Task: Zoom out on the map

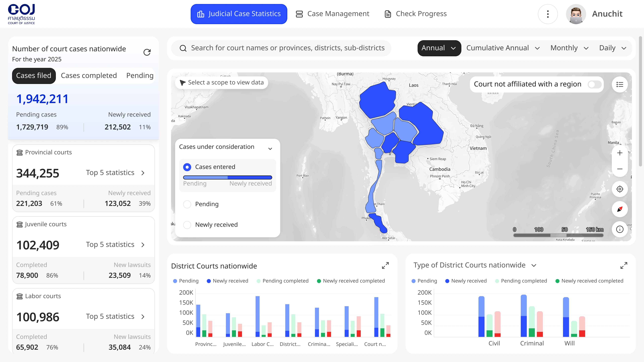Action: (x=620, y=169)
